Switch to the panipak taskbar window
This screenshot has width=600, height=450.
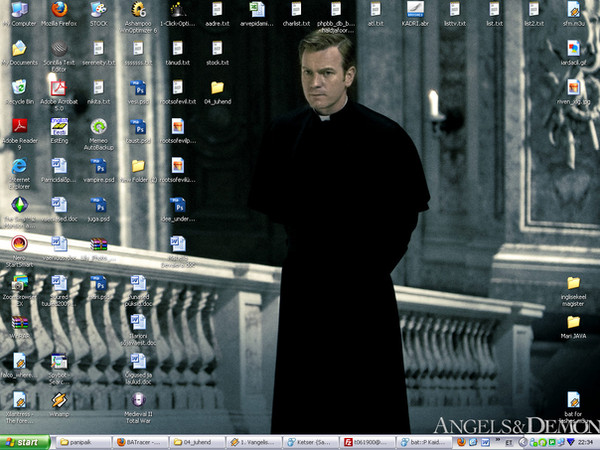pos(84,442)
